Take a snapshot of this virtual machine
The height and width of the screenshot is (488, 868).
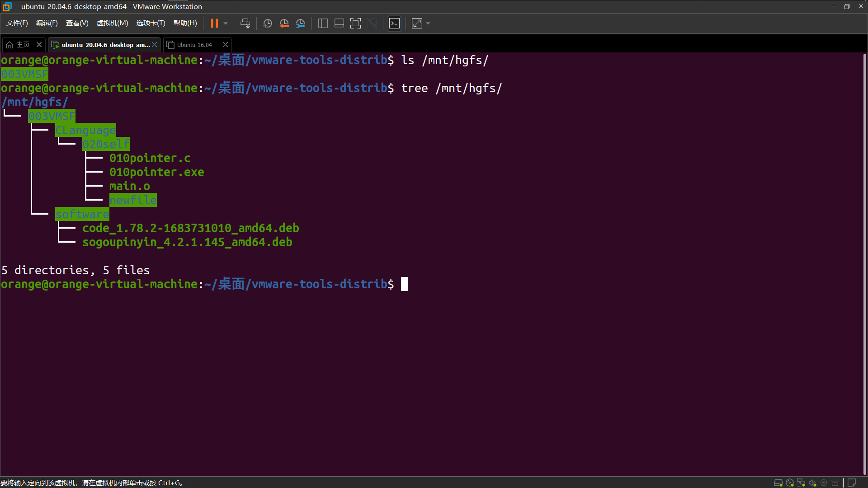(x=268, y=23)
